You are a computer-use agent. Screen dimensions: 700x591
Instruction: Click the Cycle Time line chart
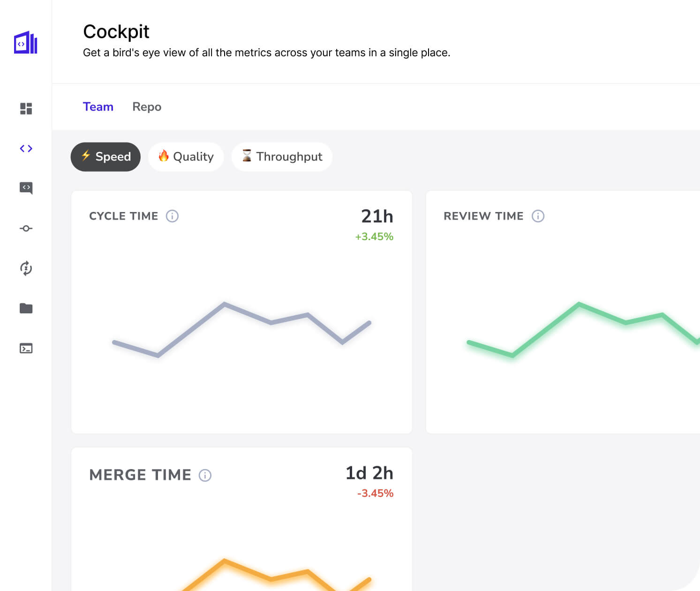tap(242, 330)
